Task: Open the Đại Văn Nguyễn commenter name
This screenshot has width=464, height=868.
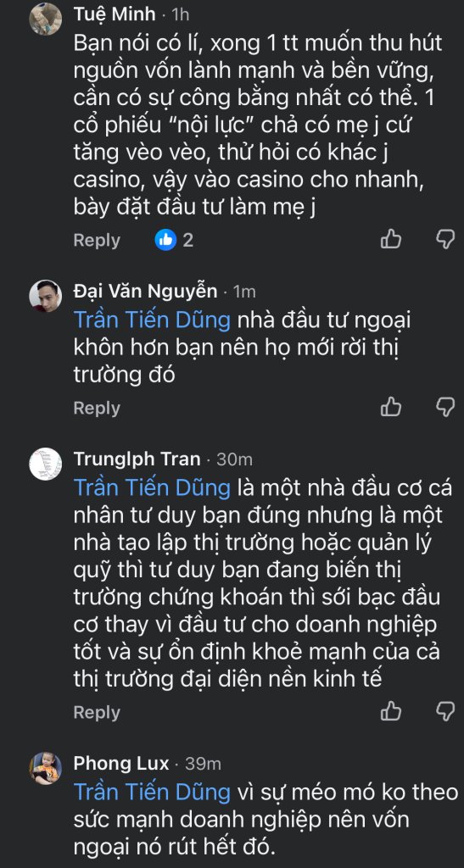Action: (146, 290)
